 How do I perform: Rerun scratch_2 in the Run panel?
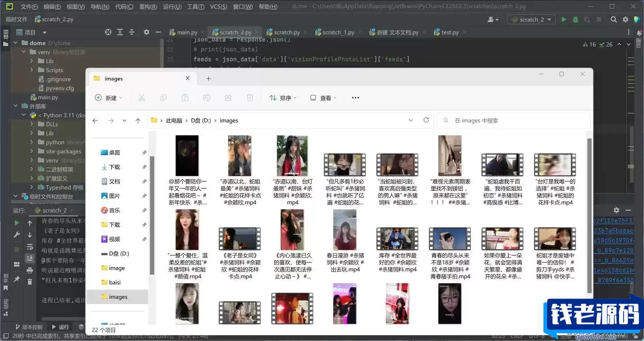(x=17, y=223)
